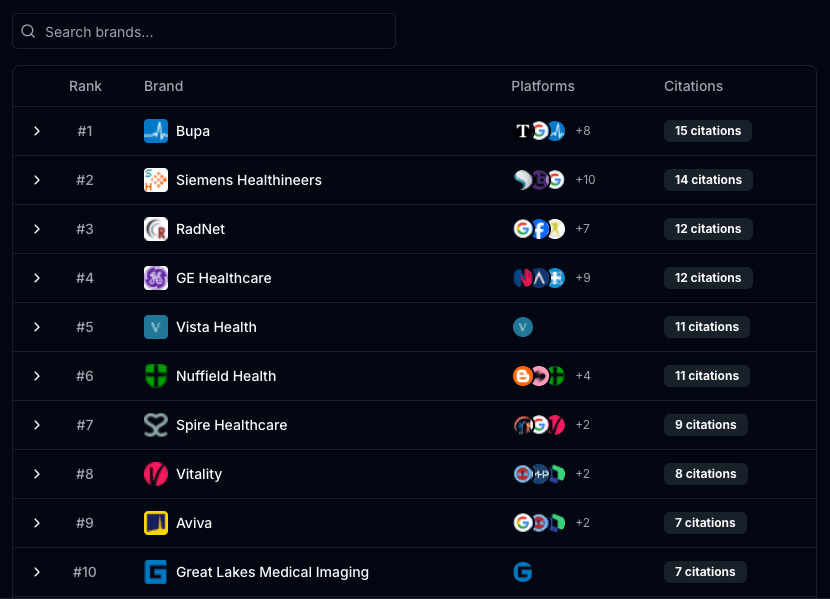The image size is (830, 599).
Task: Click the Aviva yellow logo icon
Action: [x=156, y=523]
